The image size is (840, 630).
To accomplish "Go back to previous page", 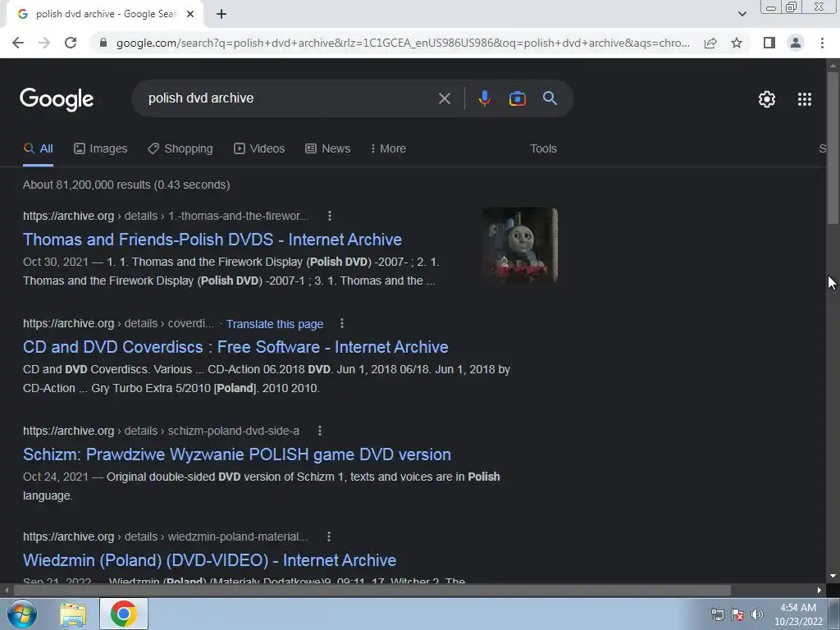I will click(18, 43).
